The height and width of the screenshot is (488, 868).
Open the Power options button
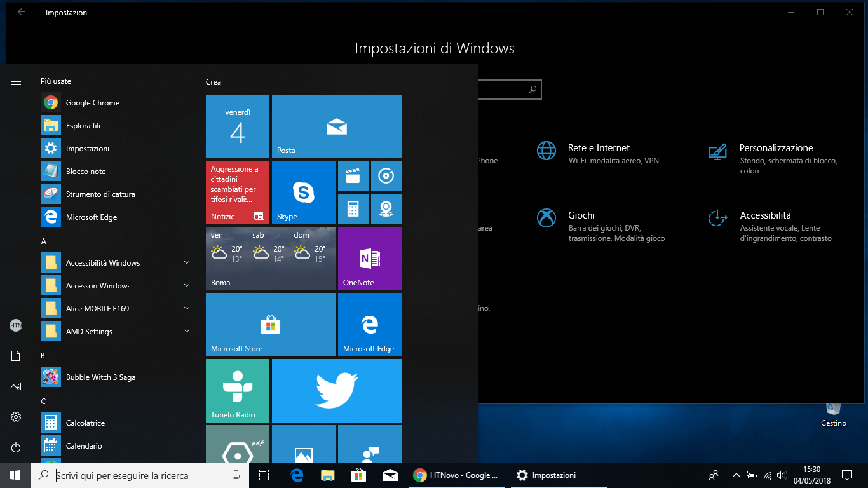click(16, 447)
